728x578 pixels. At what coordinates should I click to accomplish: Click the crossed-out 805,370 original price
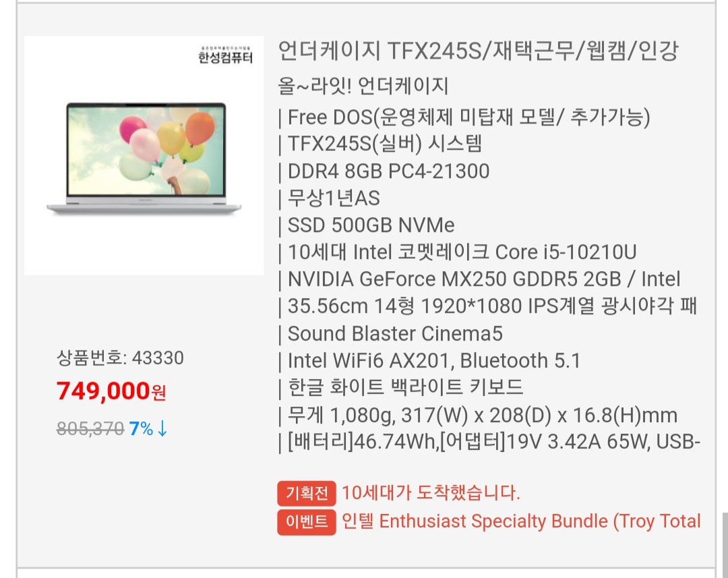90,428
